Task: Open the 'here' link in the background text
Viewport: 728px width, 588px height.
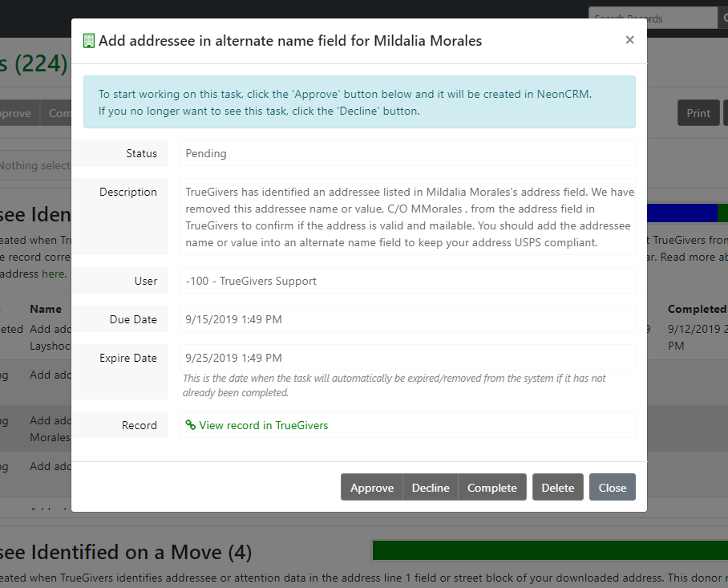Action: tap(53, 274)
